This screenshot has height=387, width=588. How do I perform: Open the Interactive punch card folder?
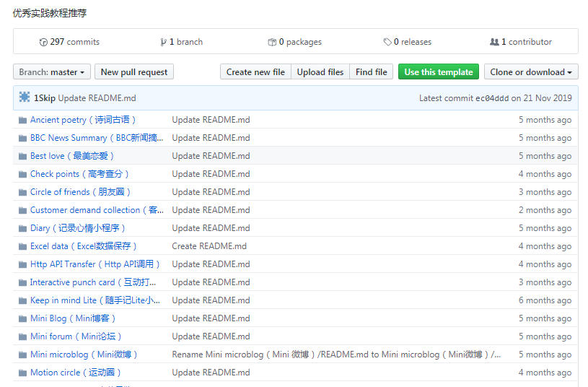[93, 282]
